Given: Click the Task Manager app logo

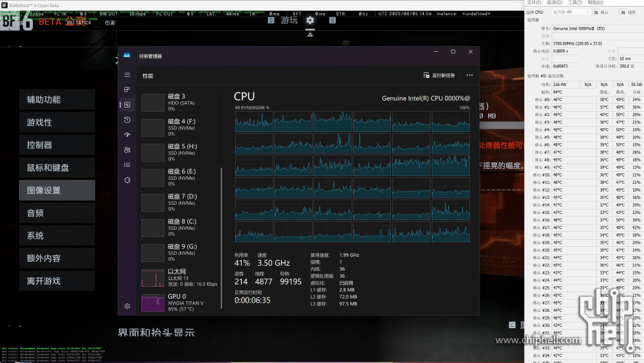Looking at the screenshot, I should click(127, 55).
